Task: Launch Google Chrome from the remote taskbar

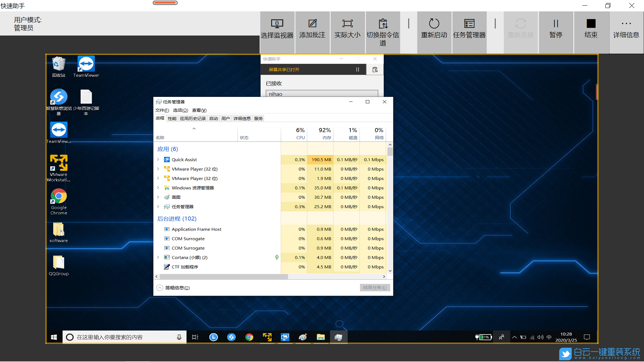Action: tap(249, 337)
